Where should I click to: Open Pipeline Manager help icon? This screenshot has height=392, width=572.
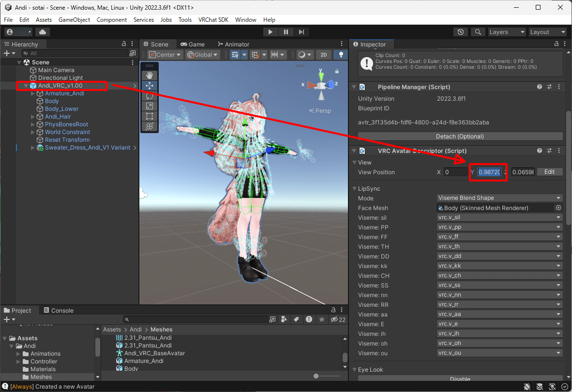point(539,87)
